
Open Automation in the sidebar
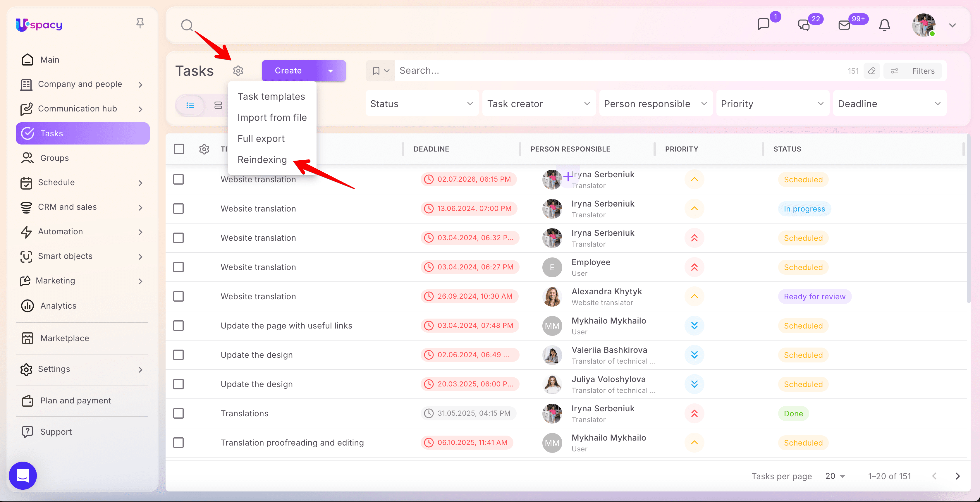(x=82, y=232)
